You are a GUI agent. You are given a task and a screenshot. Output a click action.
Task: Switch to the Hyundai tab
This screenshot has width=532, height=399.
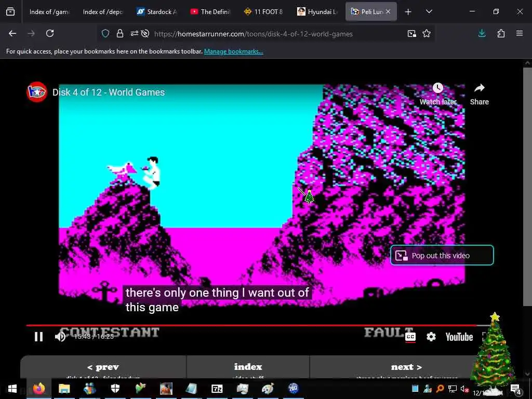click(x=317, y=12)
